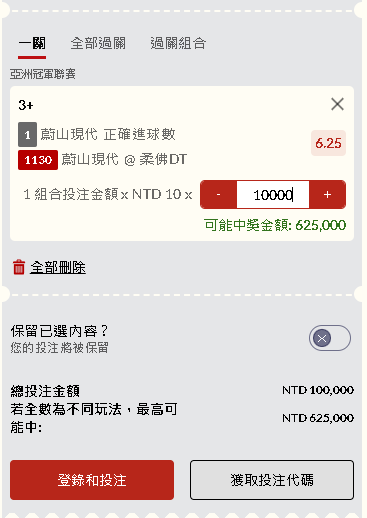Increase bet multiplier with plus button
Image resolution: width=367 pixels, height=518 pixels.
point(327,194)
